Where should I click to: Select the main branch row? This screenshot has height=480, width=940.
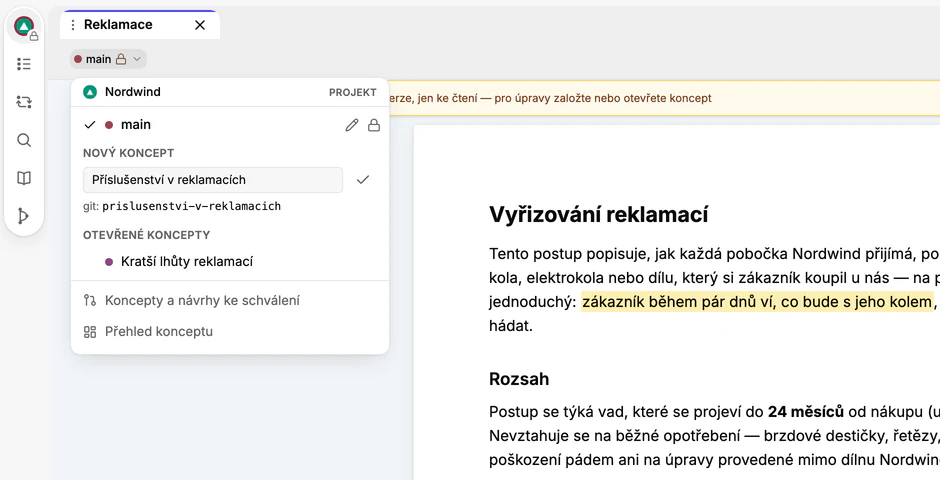pyautogui.click(x=230, y=125)
